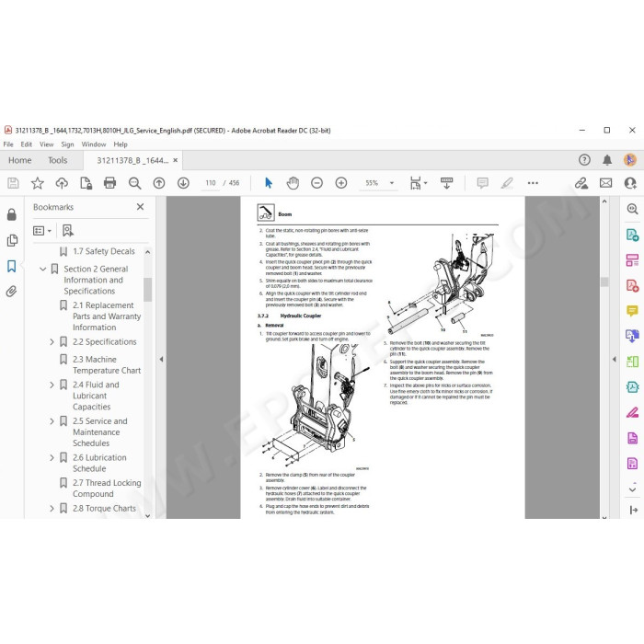Open the Help question mark icon
The image size is (644, 644).
584,160
